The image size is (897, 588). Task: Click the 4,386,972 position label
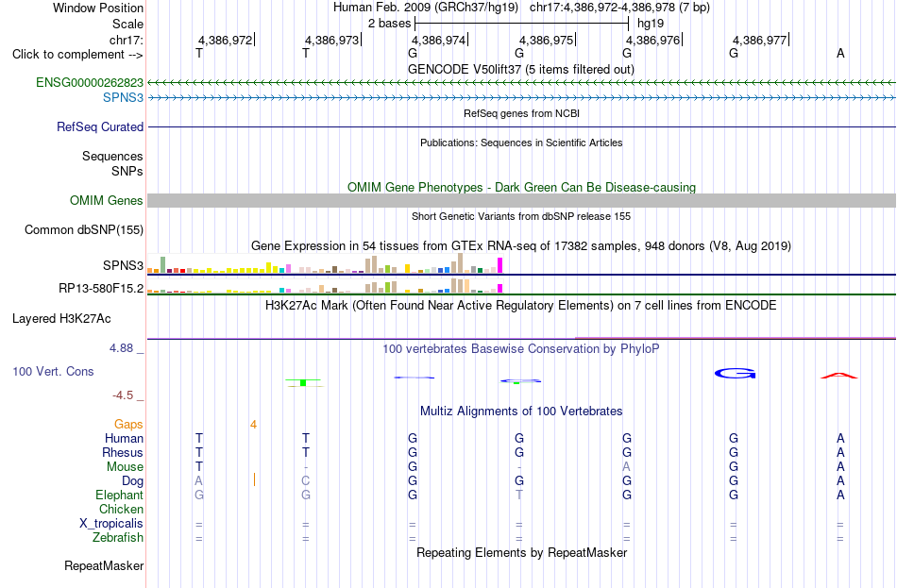[x=225, y=40]
